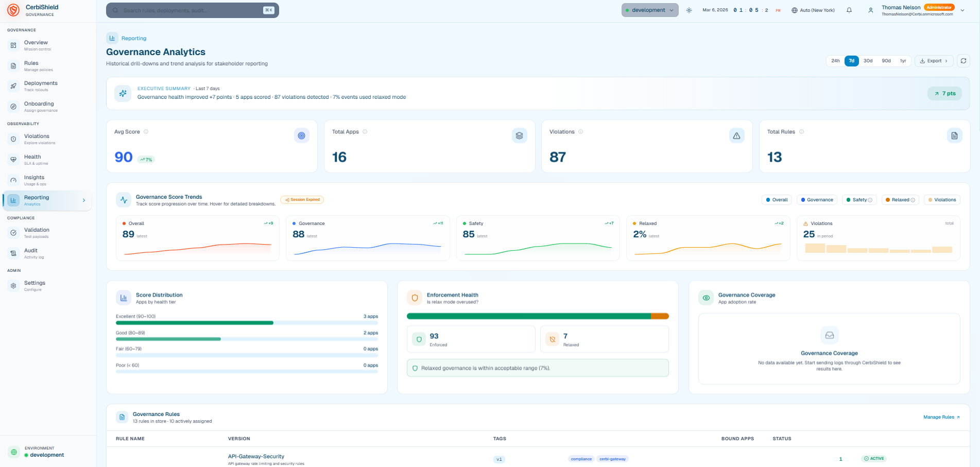Click the Enforcement Health green progress bar
980x467 pixels.
(528, 316)
